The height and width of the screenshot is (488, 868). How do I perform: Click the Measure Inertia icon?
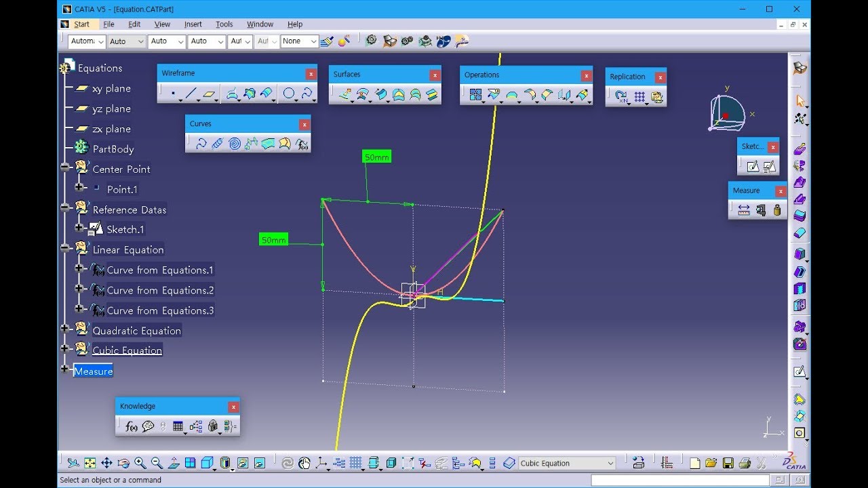coord(777,210)
